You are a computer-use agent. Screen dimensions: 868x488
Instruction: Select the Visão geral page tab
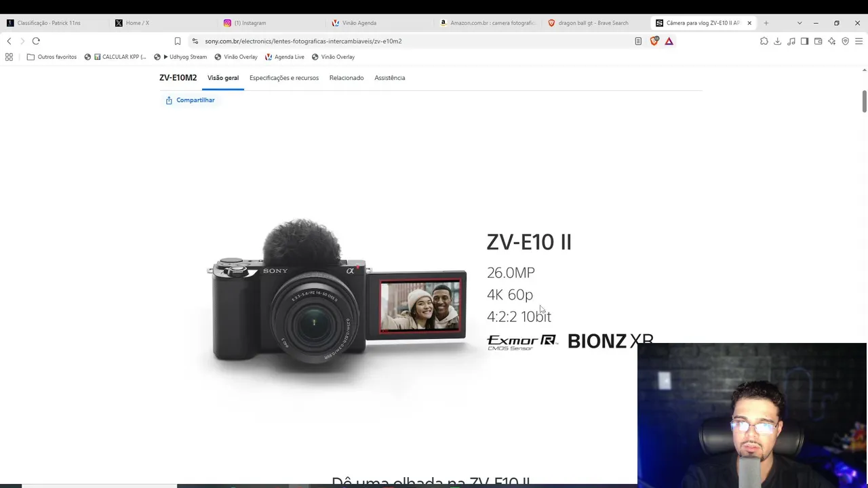[223, 78]
